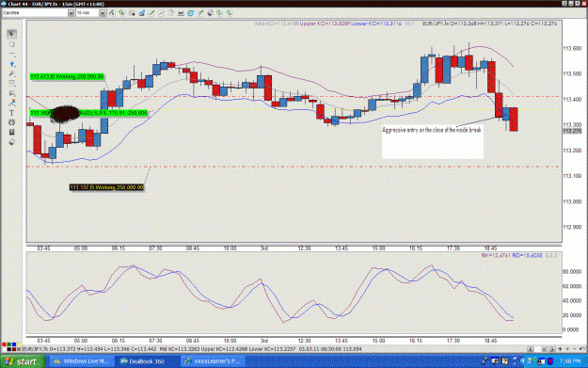Open the 15 min timeframe dropdown

pos(102,13)
